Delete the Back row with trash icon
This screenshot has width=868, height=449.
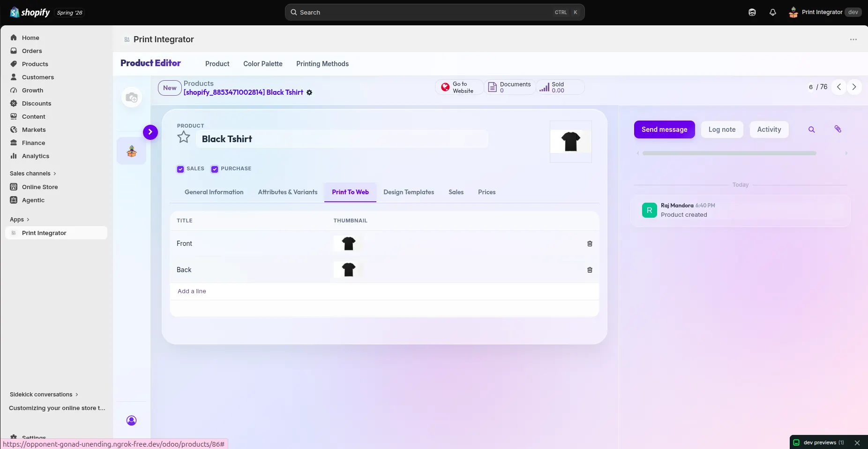coord(590,270)
